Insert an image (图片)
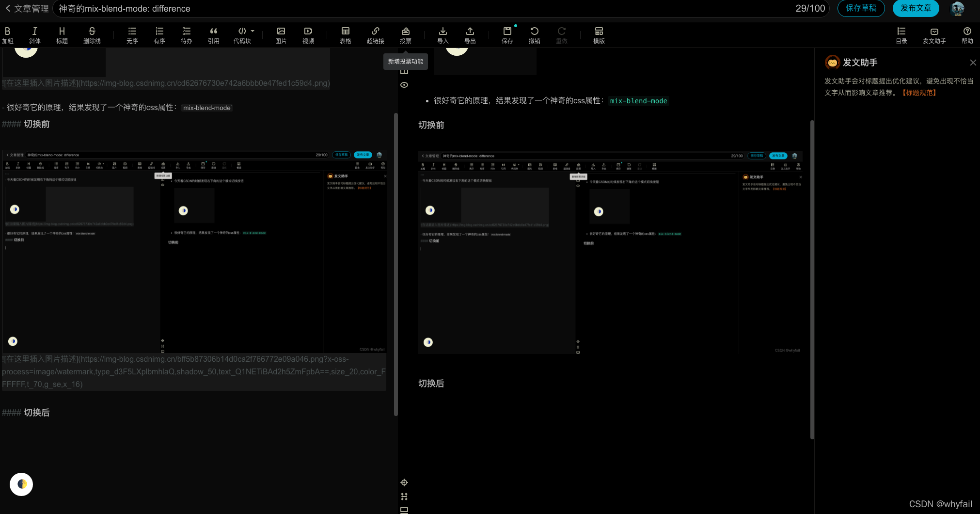 (281, 35)
